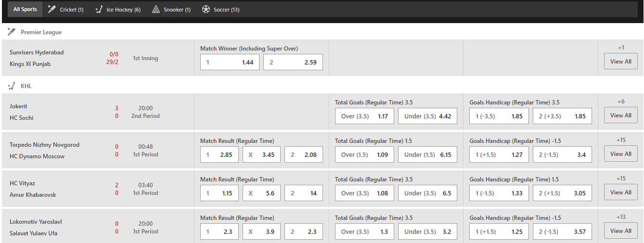Click the cricket icon beside Premier League heading

[x=12, y=32]
